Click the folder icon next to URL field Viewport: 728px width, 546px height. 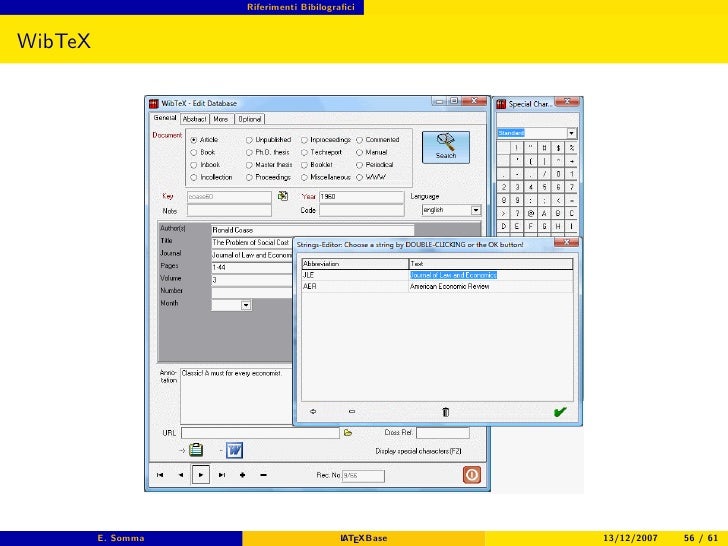[348, 433]
